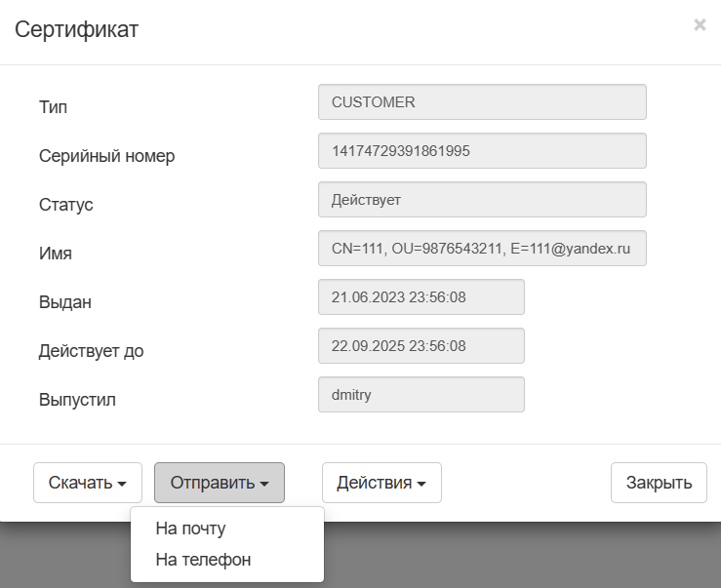Screen dimensions: 721x588
Task: Close the Сертификат dialog with the X icon
Action: pos(700,25)
